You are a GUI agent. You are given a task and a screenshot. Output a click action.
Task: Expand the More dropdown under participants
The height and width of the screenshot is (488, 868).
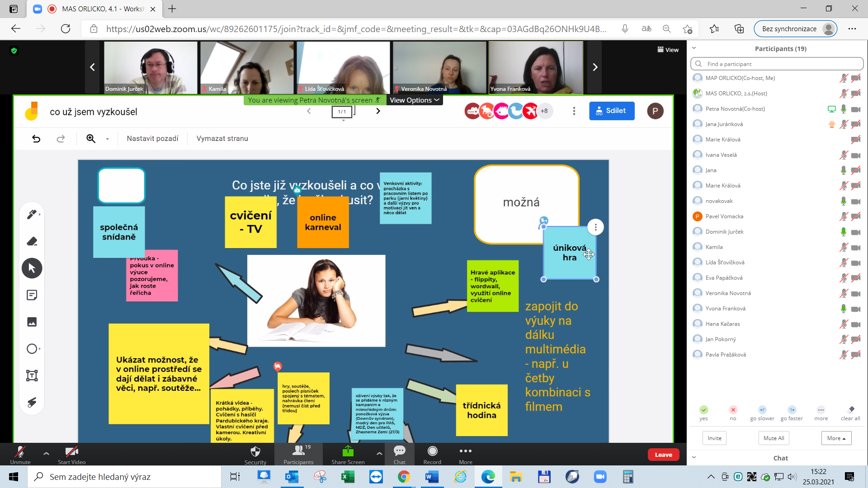pyautogui.click(x=836, y=438)
